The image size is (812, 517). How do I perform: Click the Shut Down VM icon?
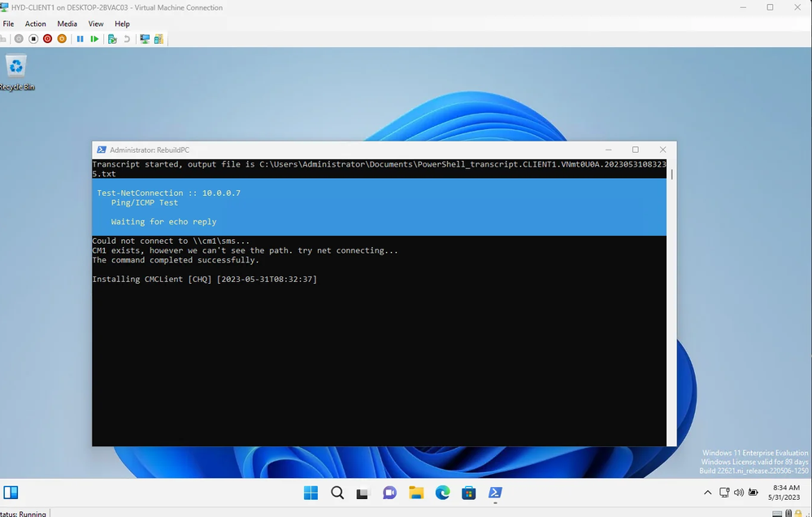47,38
